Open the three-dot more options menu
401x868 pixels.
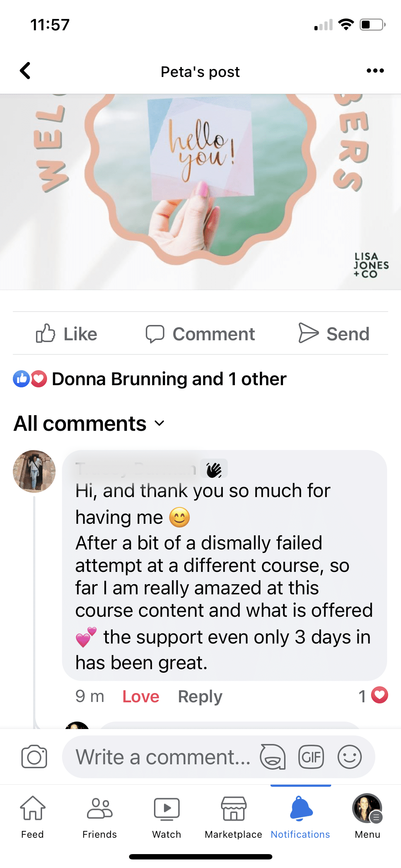coord(375,71)
